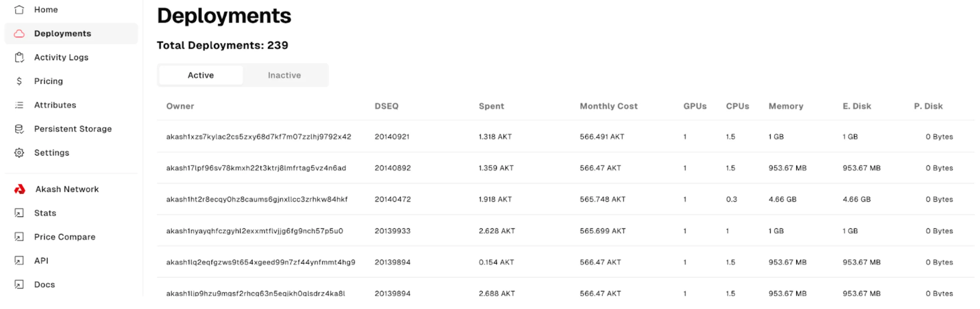Image resolution: width=980 pixels, height=309 pixels.
Task: Open owner address starting akash1xzs7kylac
Action: point(258,136)
